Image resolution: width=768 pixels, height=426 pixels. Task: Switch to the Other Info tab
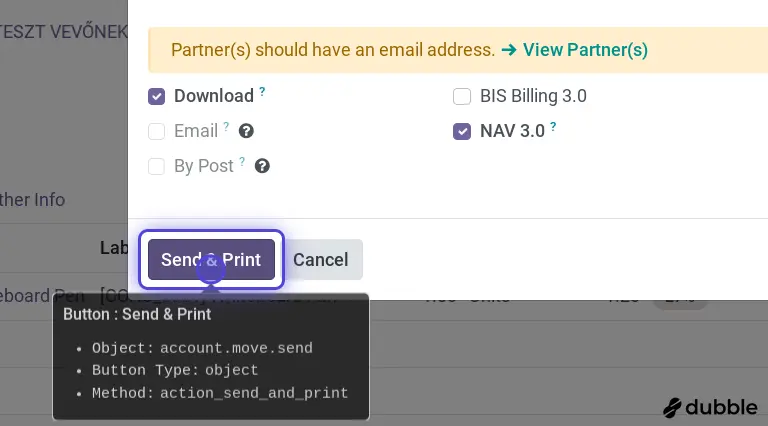click(32, 199)
